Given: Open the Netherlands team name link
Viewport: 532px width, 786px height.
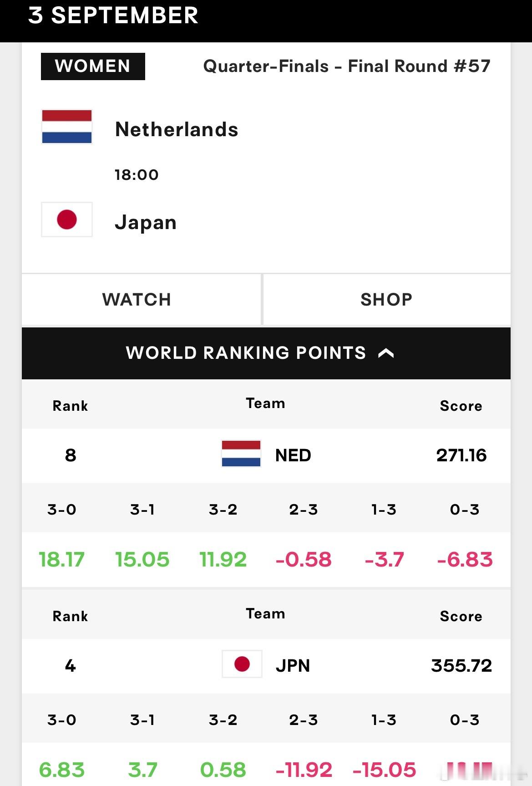Looking at the screenshot, I should pos(177,129).
